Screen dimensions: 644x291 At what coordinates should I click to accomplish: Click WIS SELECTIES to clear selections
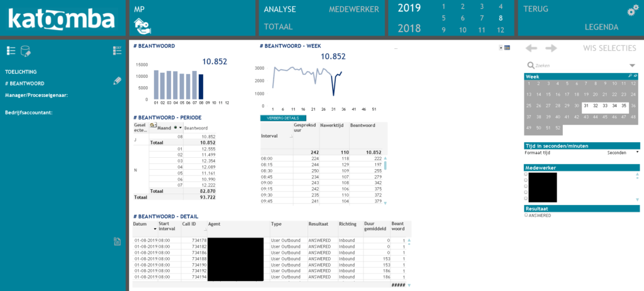[x=609, y=48]
